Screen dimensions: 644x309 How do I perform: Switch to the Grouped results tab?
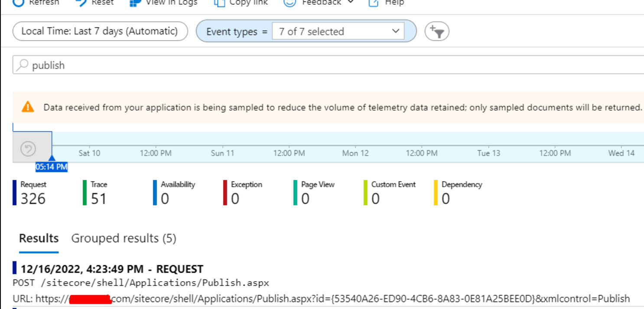tap(124, 238)
